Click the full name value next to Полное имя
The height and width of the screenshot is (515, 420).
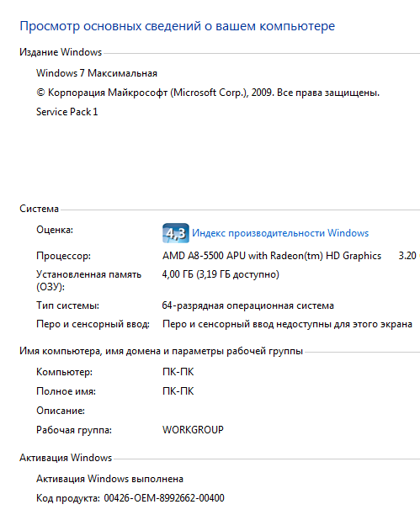pyautogui.click(x=178, y=391)
